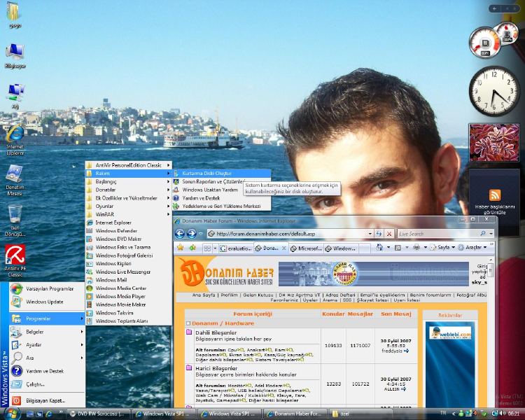Click the Favorites star icon

pyautogui.click(x=181, y=248)
